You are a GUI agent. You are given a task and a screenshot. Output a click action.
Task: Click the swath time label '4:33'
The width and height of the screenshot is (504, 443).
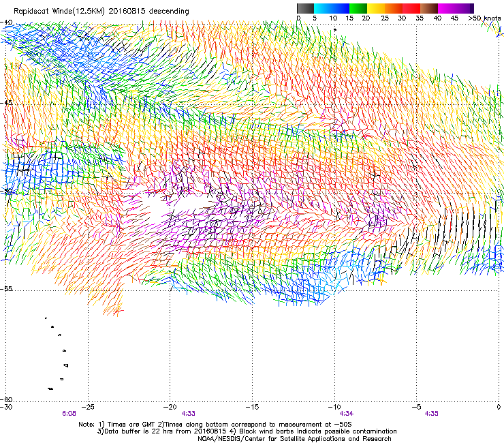189,414
